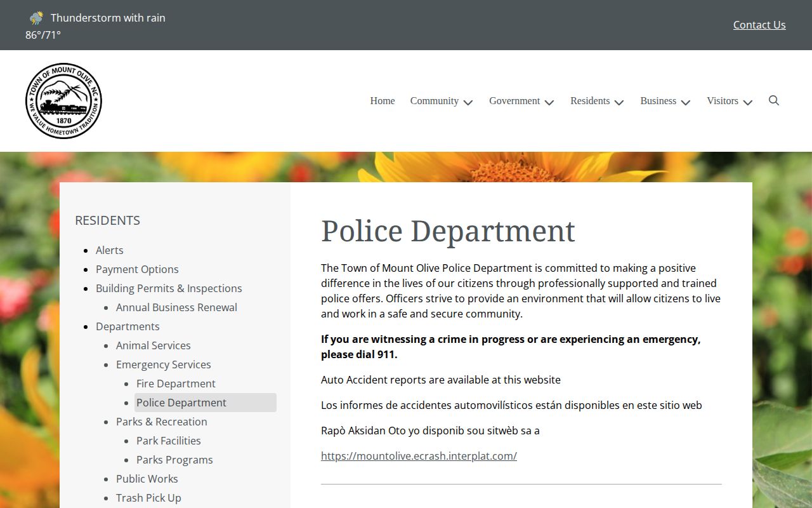Go to the Fire Department page
Viewport: 812px width, 508px height.
pos(176,384)
